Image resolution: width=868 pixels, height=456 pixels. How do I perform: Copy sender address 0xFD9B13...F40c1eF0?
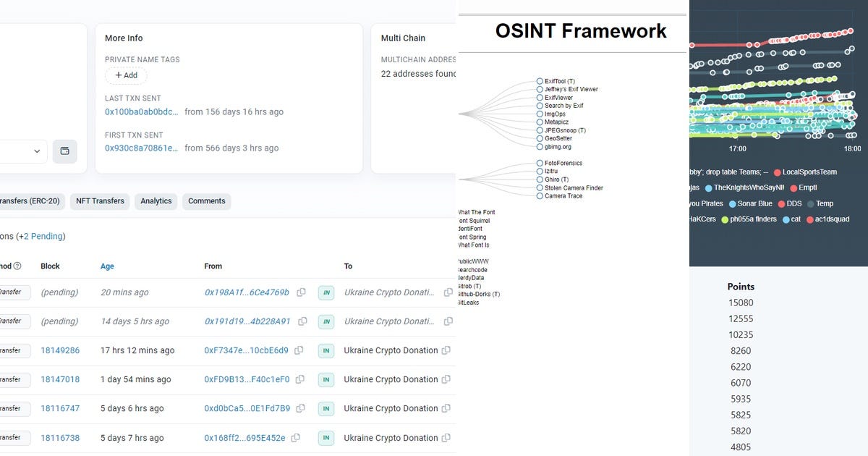point(301,379)
